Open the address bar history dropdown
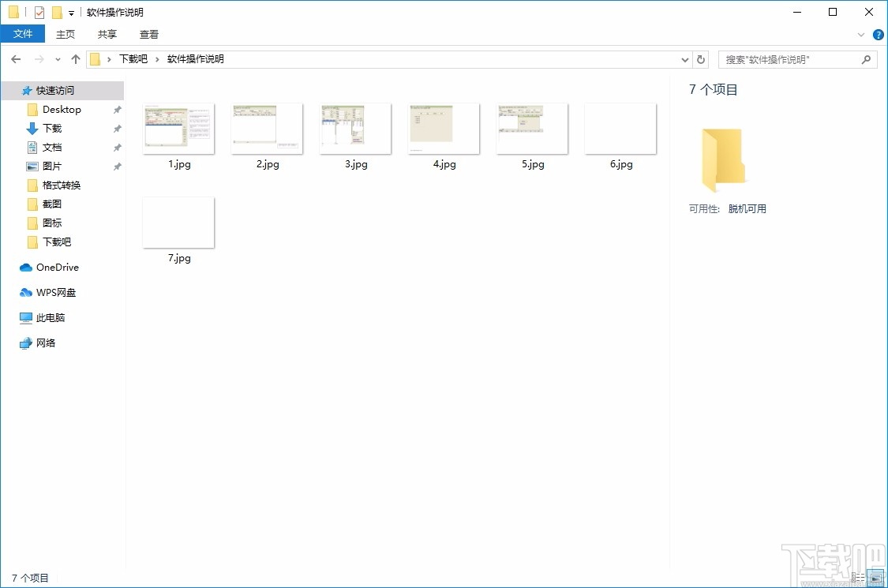This screenshot has height=588, width=888. pyautogui.click(x=685, y=58)
